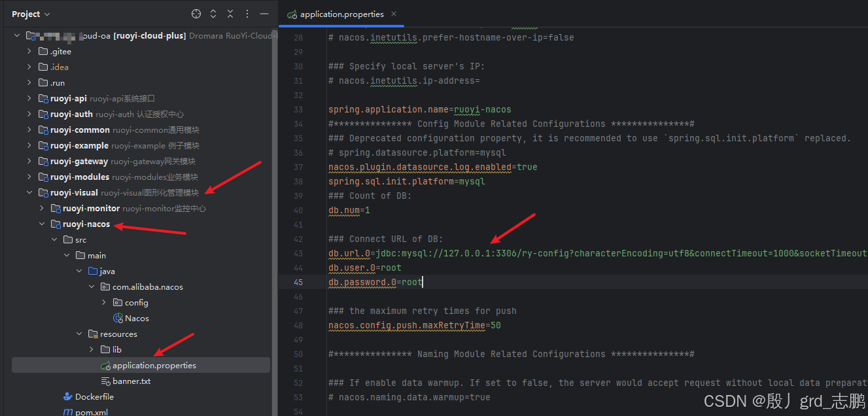Select the ruoyi-api module folder icon
Viewport: 868px width, 416px height.
pos(43,98)
